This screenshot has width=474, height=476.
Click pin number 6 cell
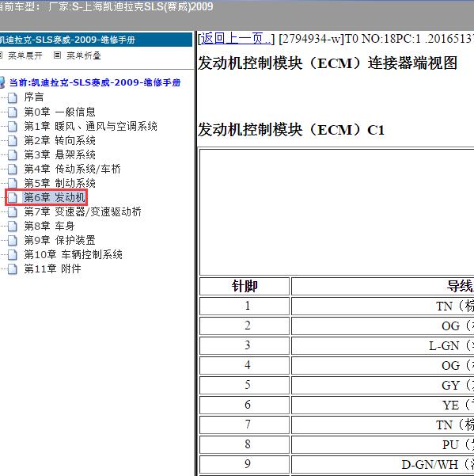[245, 405]
